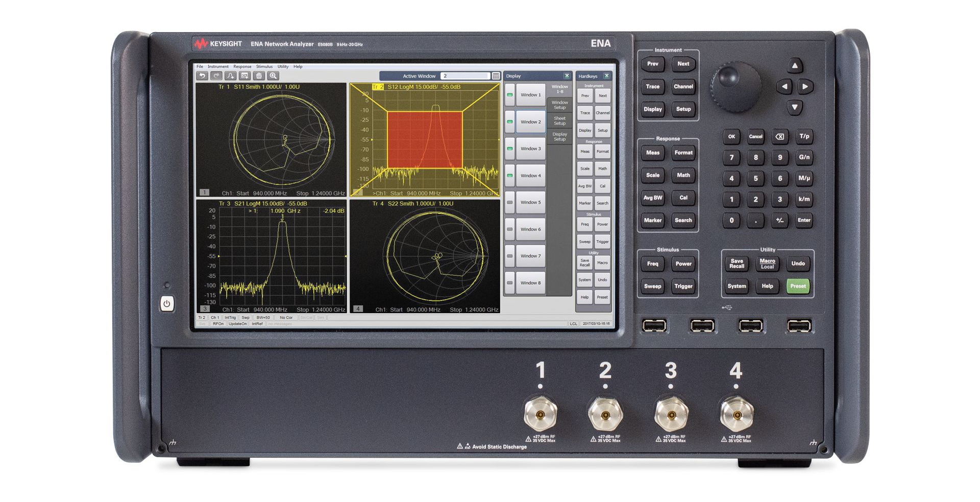980x502 pixels.
Task: Activate the Zoom magnifier toolbar icon
Action: pyautogui.click(x=273, y=76)
